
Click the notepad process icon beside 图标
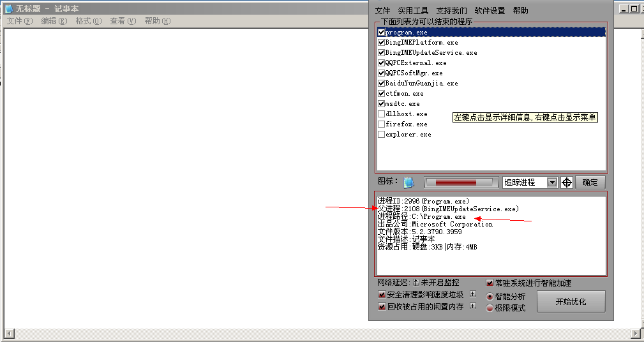pos(408,182)
